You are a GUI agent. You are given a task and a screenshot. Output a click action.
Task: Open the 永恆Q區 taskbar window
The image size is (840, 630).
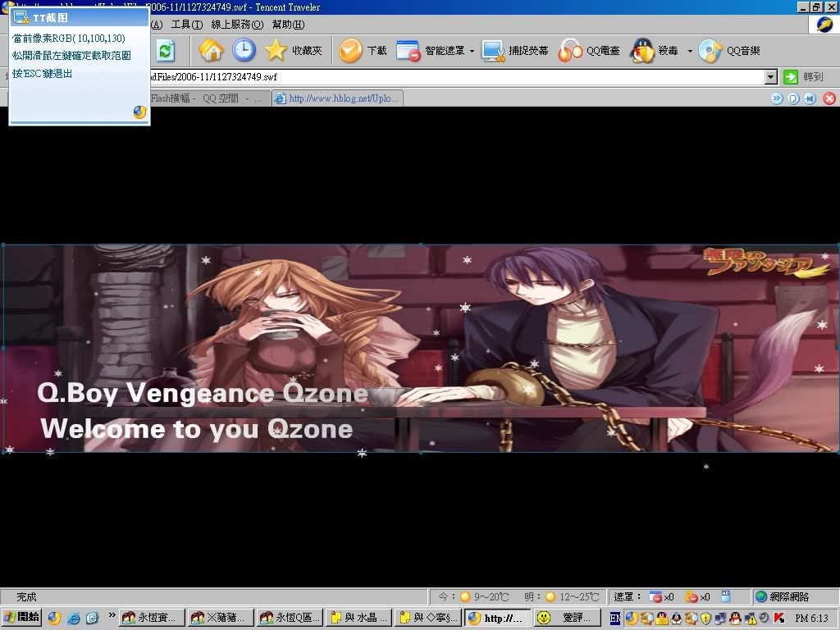tap(290, 618)
